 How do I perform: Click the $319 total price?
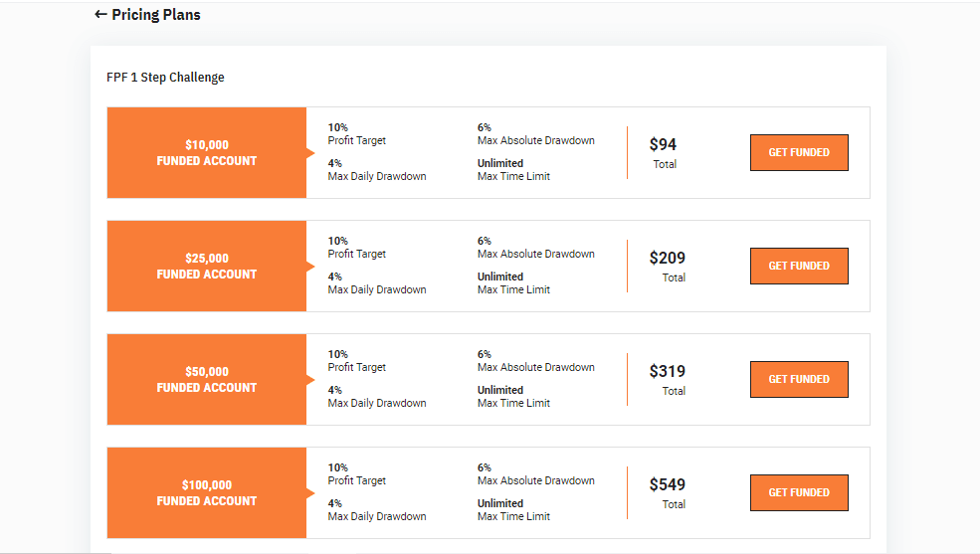(x=667, y=372)
